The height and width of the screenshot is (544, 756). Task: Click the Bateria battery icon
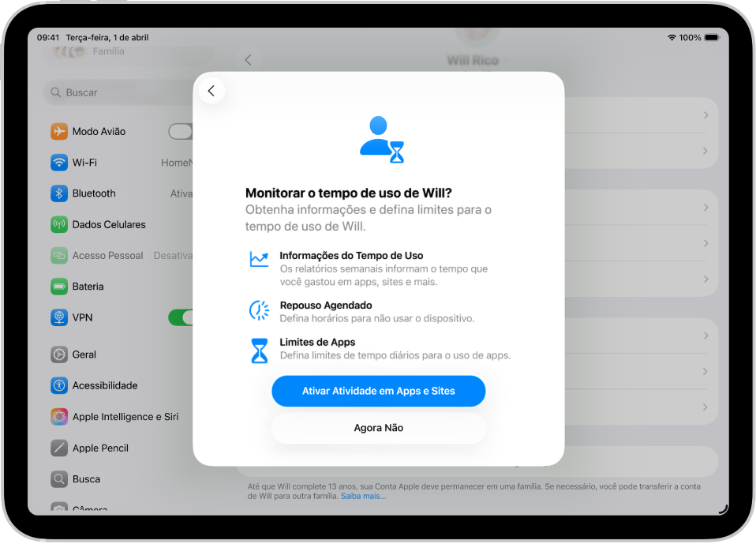click(59, 286)
